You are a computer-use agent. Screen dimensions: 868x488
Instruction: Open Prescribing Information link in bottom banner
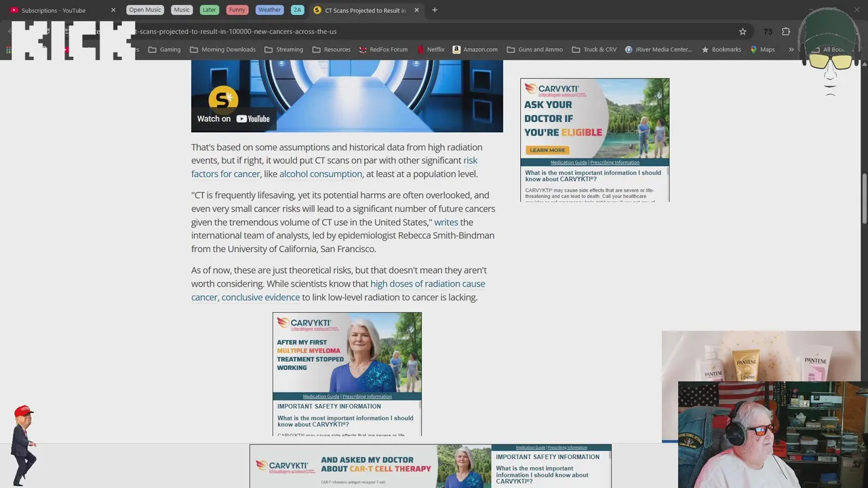click(568, 447)
